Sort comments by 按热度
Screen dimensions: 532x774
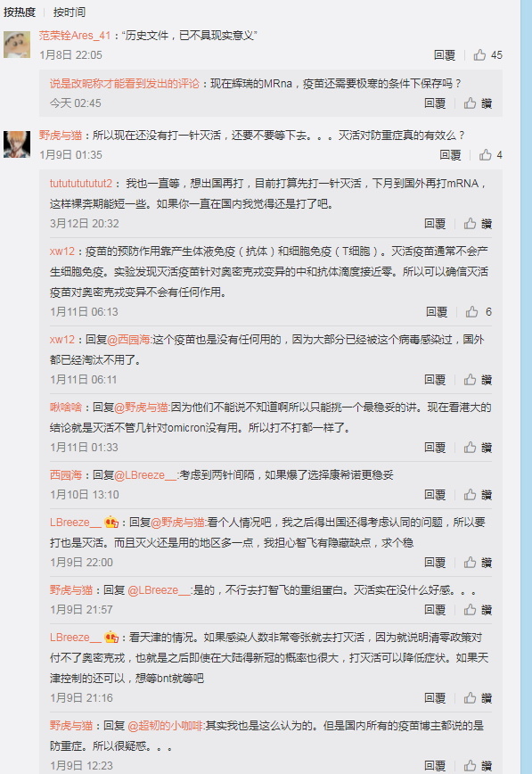pos(20,12)
